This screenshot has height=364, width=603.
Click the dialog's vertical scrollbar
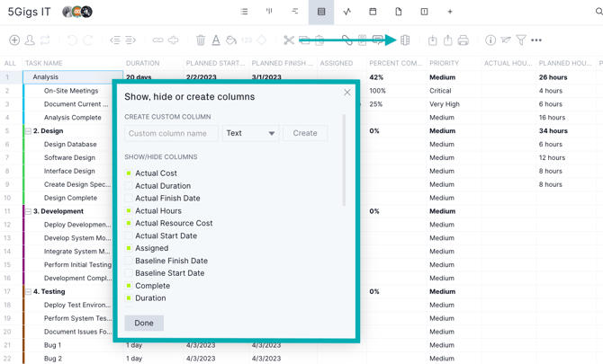tap(344, 160)
